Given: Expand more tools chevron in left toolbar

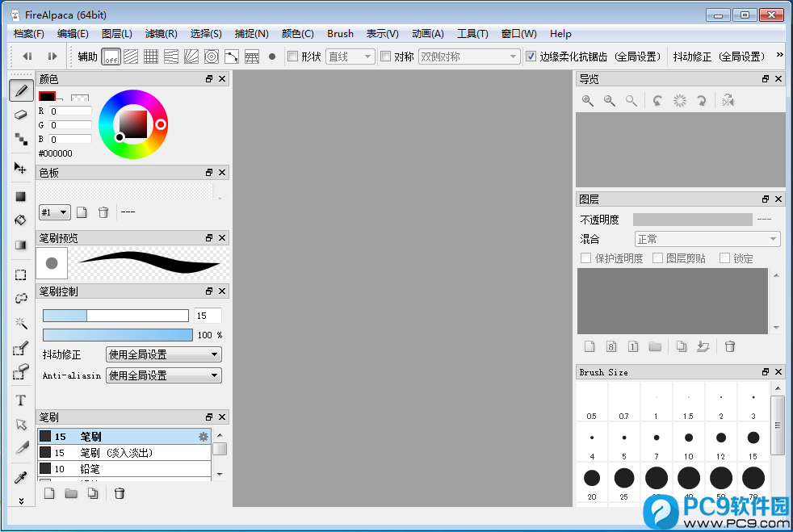Looking at the screenshot, I should [x=21, y=501].
